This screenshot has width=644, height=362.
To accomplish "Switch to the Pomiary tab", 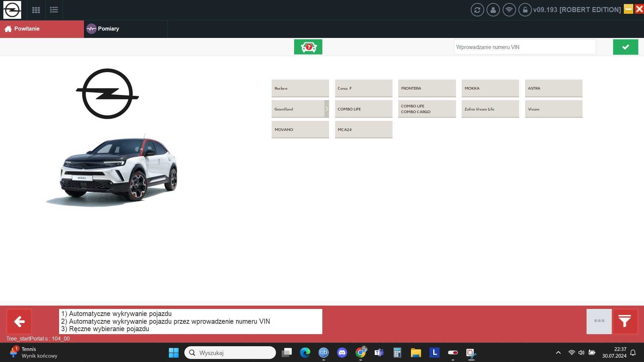I will click(x=126, y=29).
